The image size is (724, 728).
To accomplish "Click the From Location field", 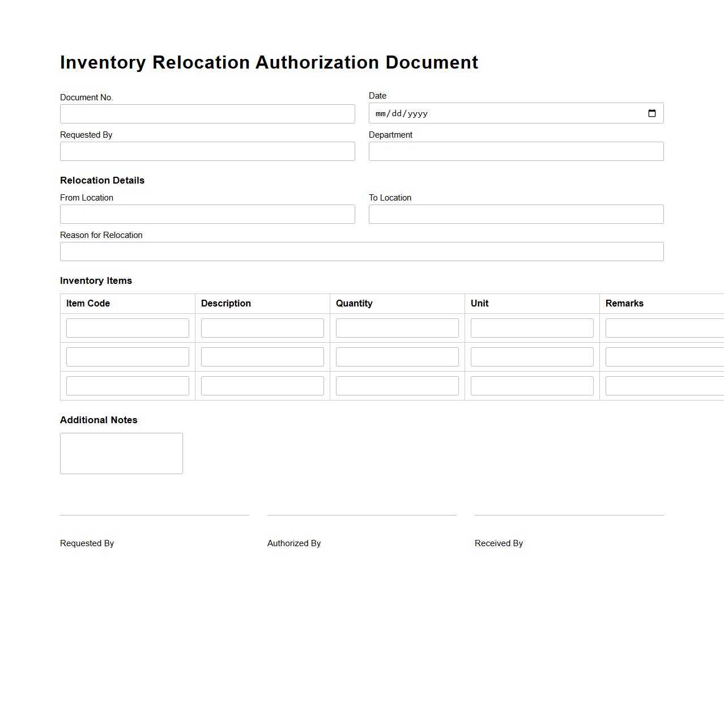I will tap(207, 214).
